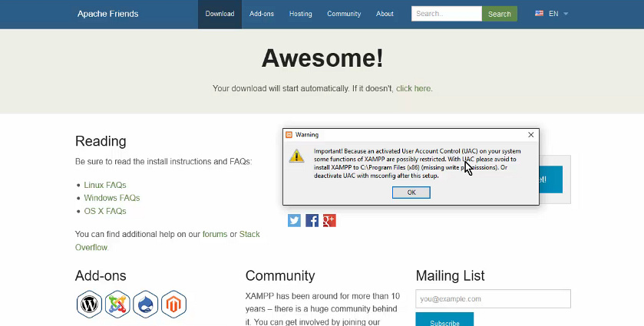Expand the EN language dropdown arrow
This screenshot has height=326, width=644.
(566, 14)
